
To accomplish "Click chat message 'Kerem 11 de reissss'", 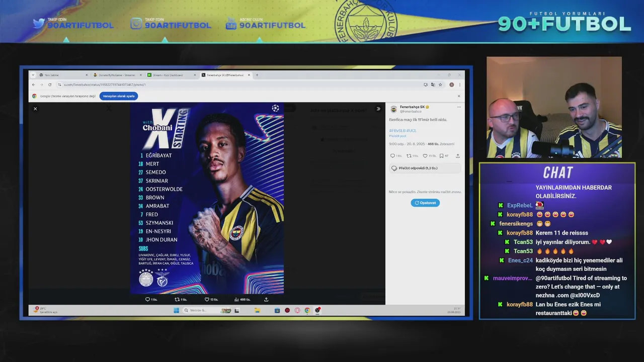I will point(562,233).
